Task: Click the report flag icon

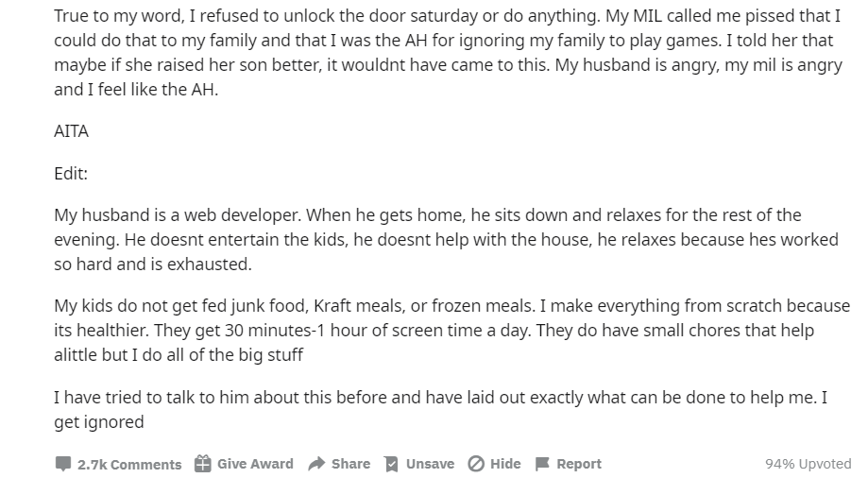Action: pos(542,464)
